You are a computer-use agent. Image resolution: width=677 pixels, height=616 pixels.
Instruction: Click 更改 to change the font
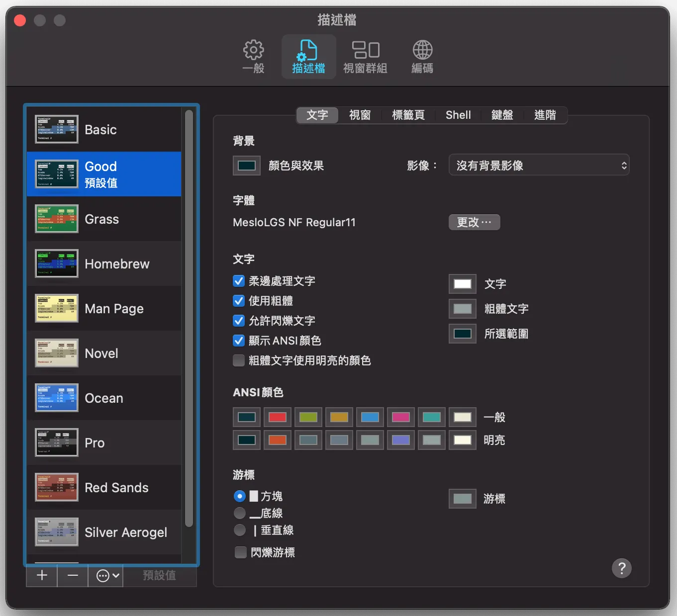tap(474, 222)
